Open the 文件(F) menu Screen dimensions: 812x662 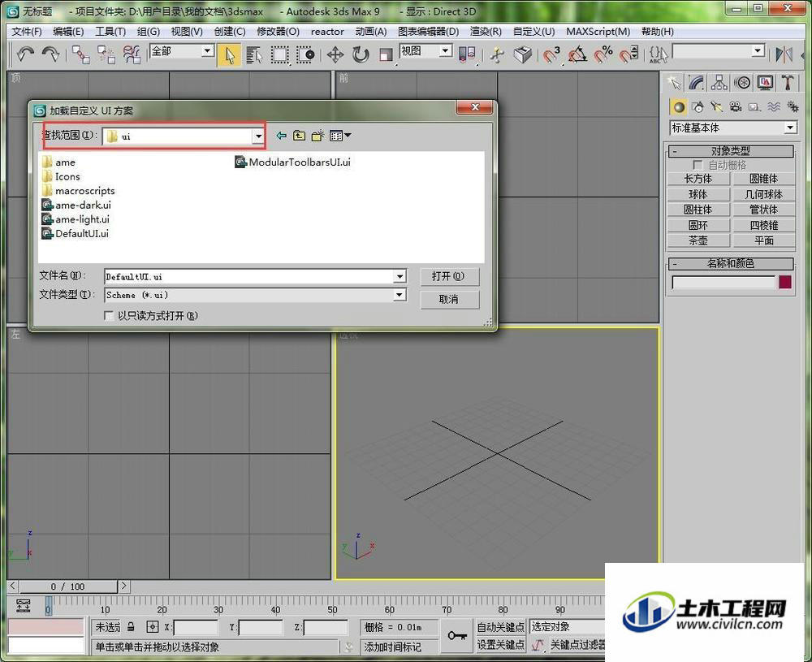(x=27, y=32)
